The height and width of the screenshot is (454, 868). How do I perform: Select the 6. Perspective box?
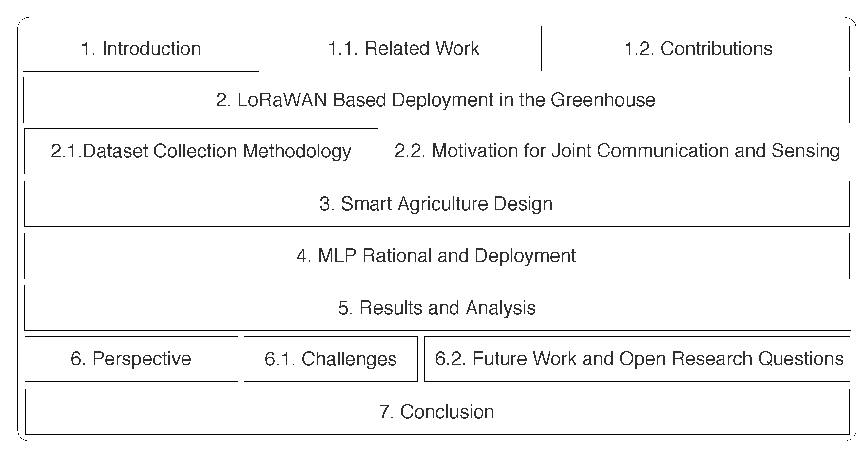click(131, 359)
